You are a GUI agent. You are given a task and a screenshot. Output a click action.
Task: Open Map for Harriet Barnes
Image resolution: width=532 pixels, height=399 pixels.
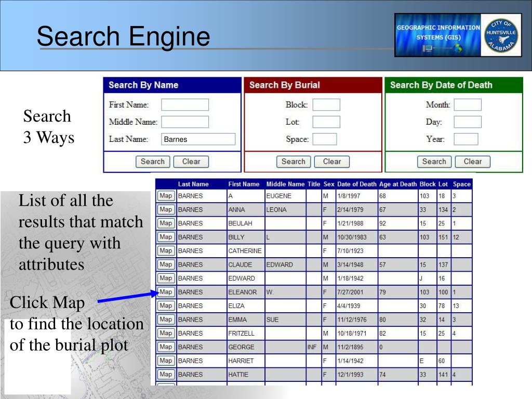(166, 361)
